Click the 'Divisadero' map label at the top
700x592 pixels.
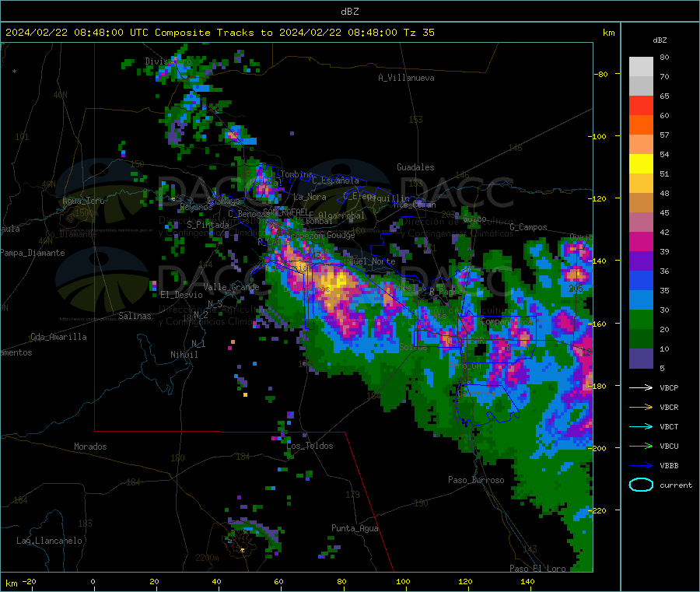point(168,61)
